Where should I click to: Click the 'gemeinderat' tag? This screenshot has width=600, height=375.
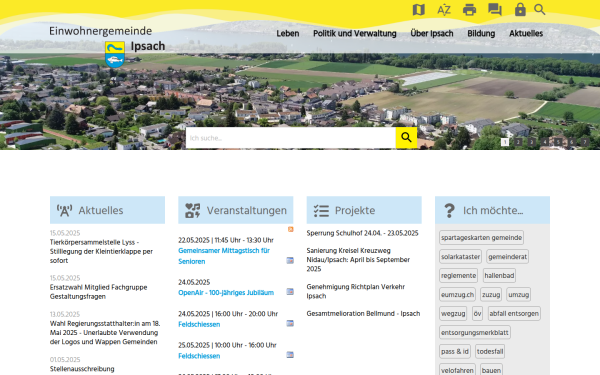(507, 256)
